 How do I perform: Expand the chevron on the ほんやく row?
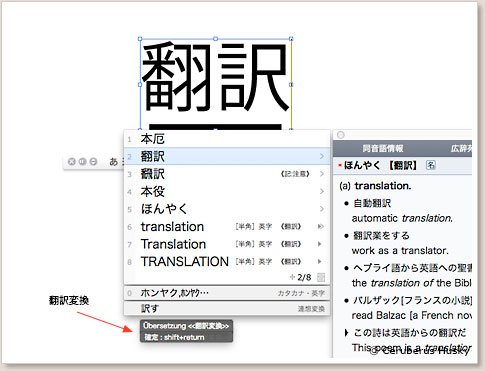(322, 209)
